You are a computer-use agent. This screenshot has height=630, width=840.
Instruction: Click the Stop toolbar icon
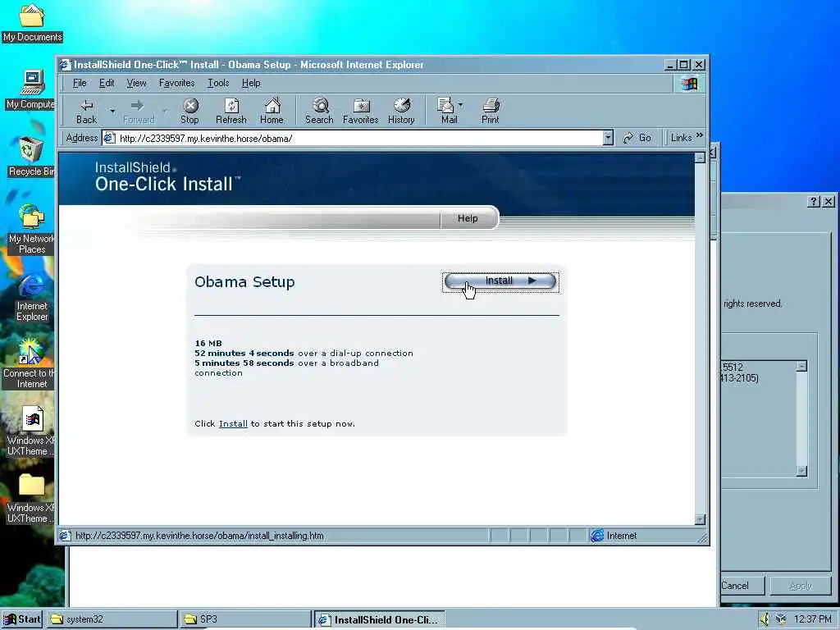coord(189,112)
